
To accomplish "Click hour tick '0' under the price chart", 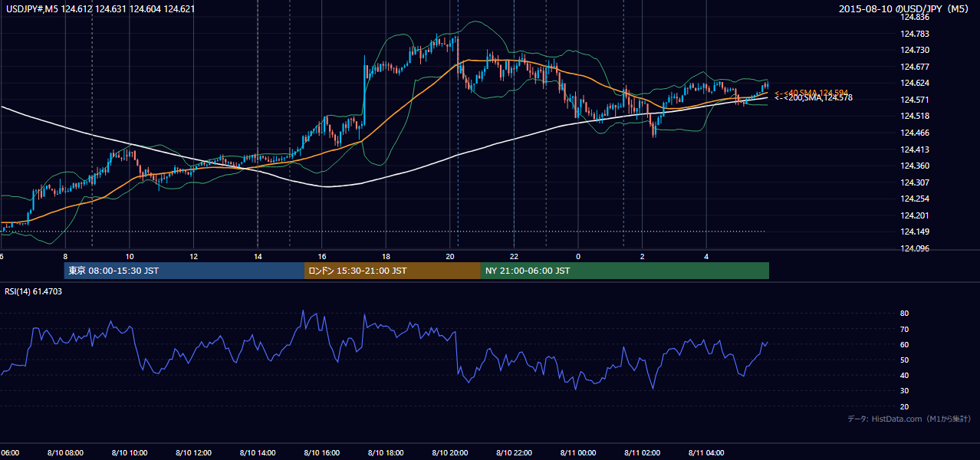I will pos(578,256).
